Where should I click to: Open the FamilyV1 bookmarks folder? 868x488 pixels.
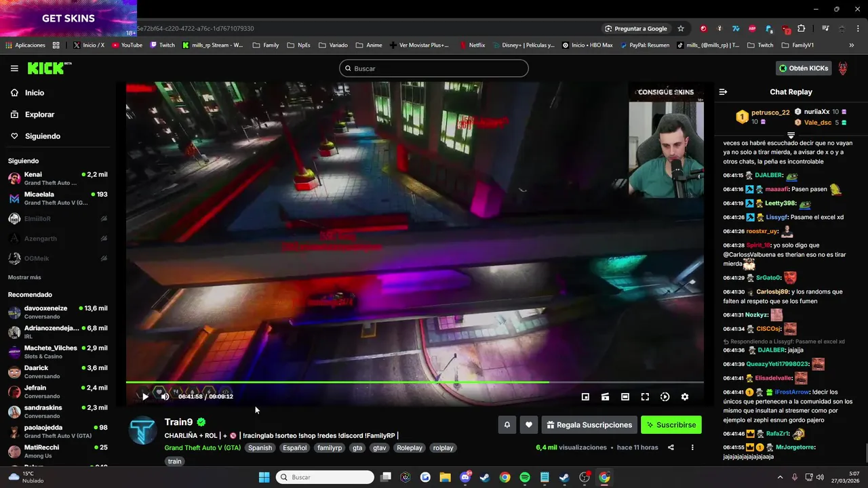tap(798, 45)
